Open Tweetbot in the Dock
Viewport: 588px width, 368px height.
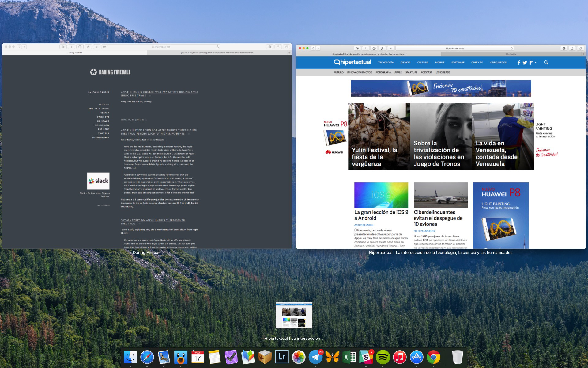pyautogui.click(x=181, y=357)
